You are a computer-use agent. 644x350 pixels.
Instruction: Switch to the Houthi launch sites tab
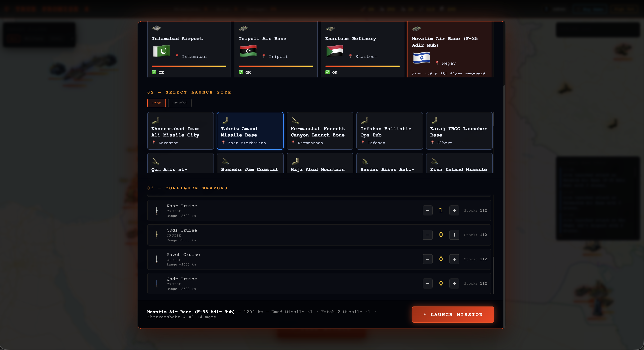[x=179, y=103]
